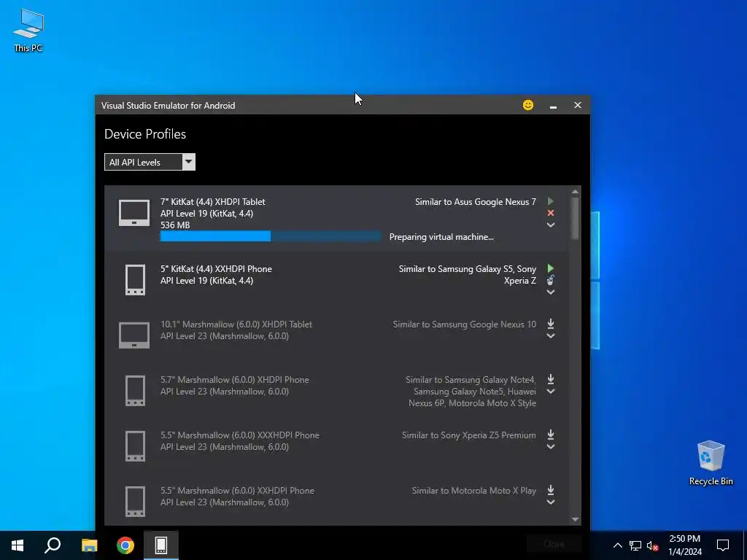Screen dimensions: 747x560
Task: Download the 5.5" Marshmallow XXXHDPI Phone profile
Action: [x=551, y=435]
